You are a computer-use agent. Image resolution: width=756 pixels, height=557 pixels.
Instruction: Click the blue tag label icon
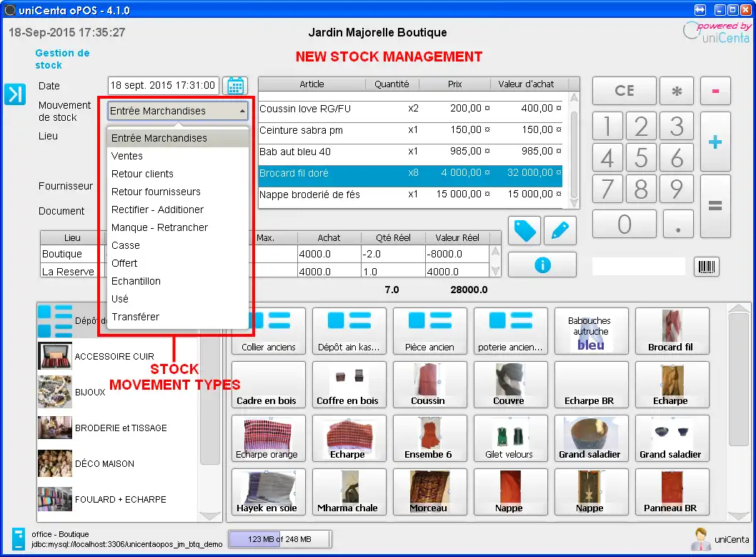point(524,230)
